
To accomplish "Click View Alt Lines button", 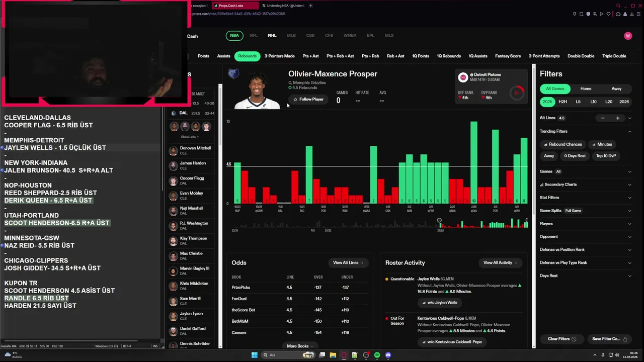I will tap(348, 262).
